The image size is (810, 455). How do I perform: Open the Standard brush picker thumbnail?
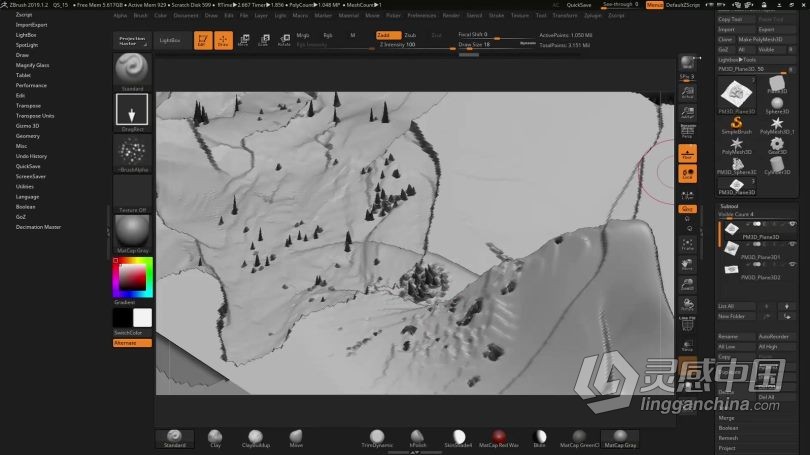132,71
